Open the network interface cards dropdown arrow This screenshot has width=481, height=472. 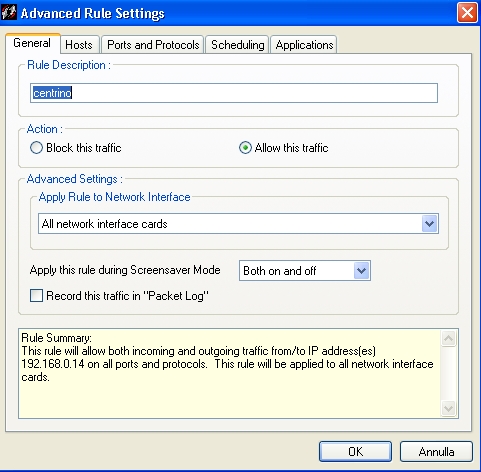click(x=429, y=224)
